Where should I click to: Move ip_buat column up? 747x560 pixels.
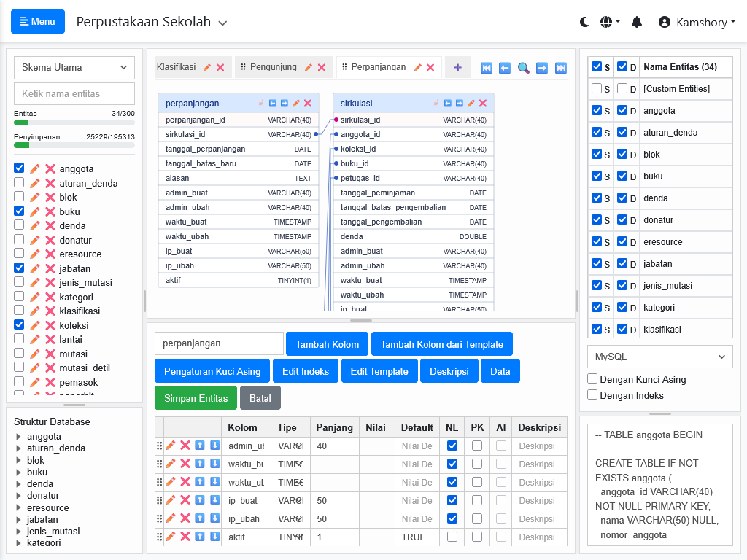point(200,500)
